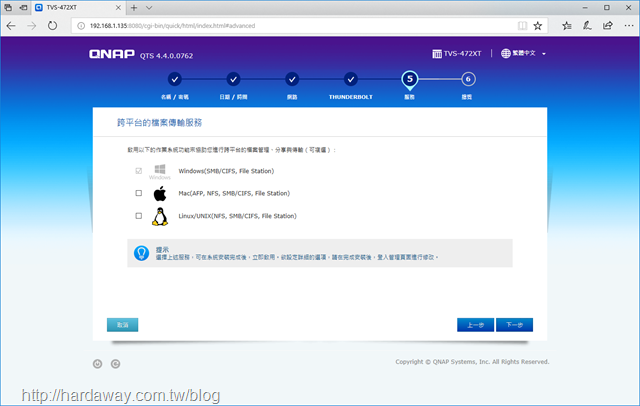The image size is (640, 406).
Task: Click the QNAP logo
Action: 112,54
